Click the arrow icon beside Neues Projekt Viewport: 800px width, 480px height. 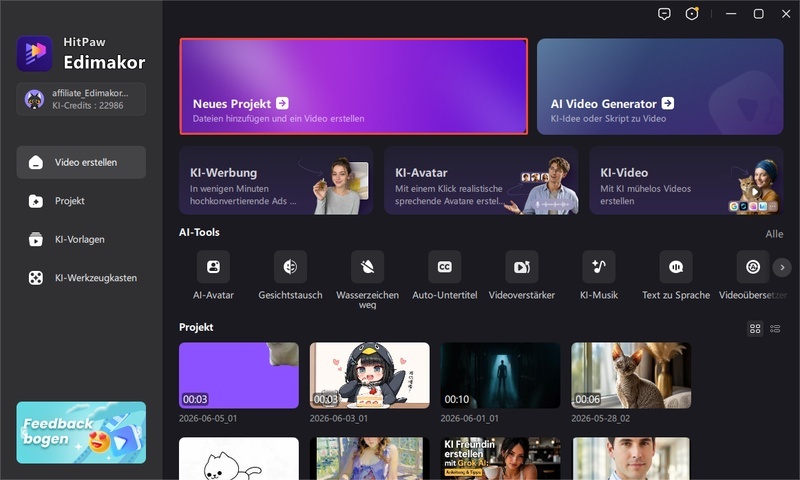(x=282, y=104)
